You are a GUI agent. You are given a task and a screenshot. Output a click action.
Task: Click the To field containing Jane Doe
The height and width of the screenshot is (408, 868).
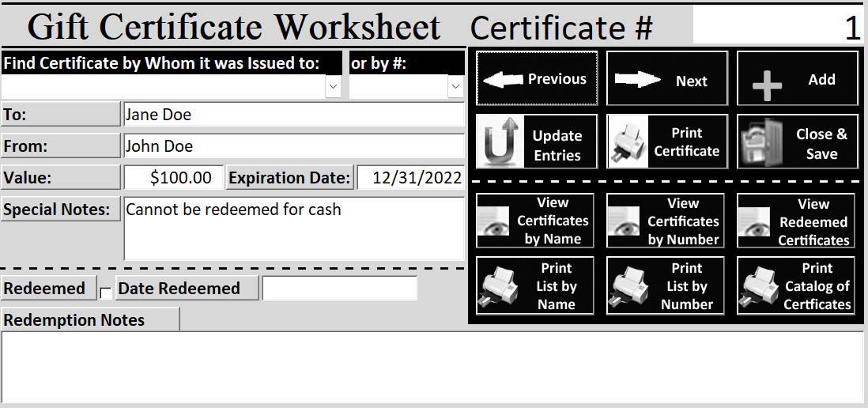[293, 115]
